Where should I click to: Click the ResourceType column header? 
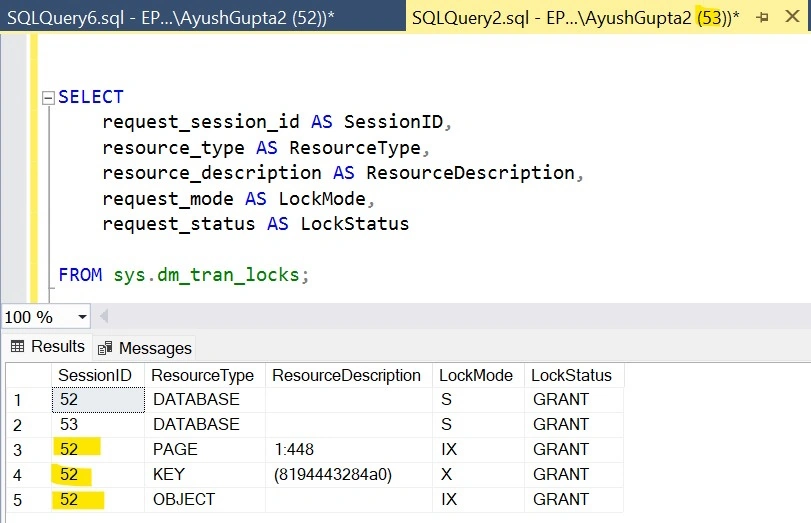tap(205, 375)
